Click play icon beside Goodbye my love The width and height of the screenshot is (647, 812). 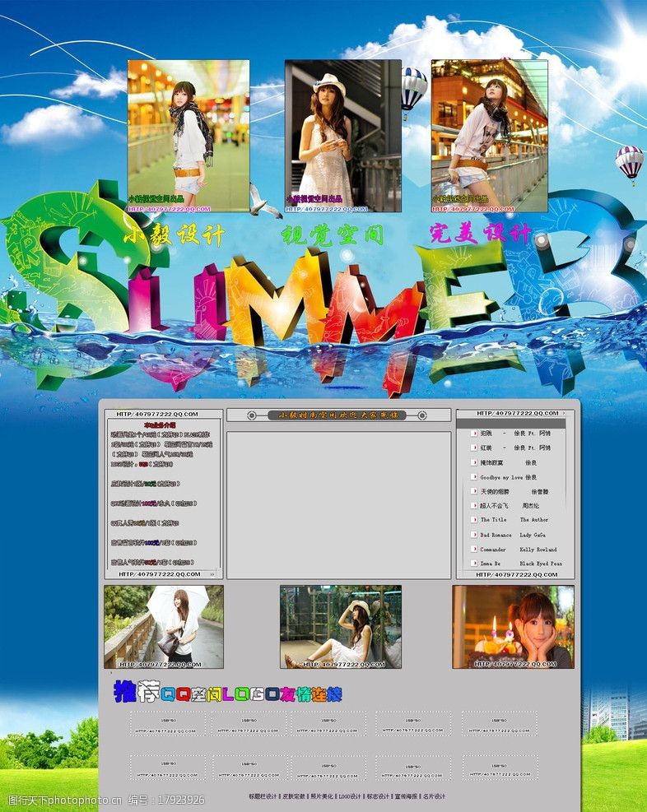click(473, 477)
